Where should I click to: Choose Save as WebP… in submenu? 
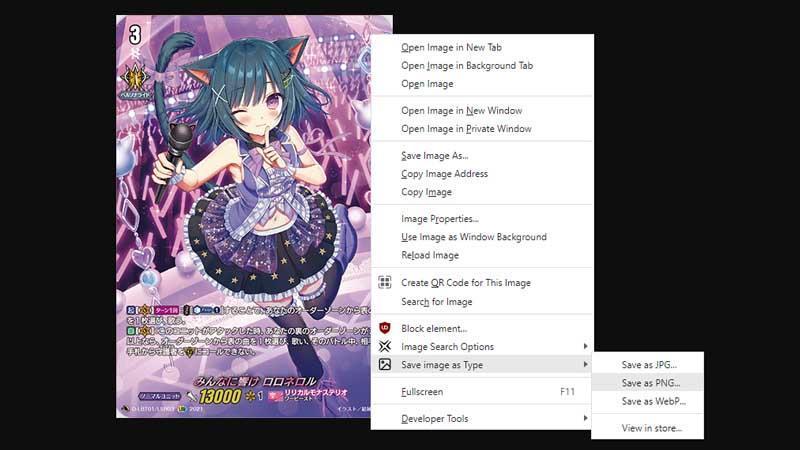[647, 401]
